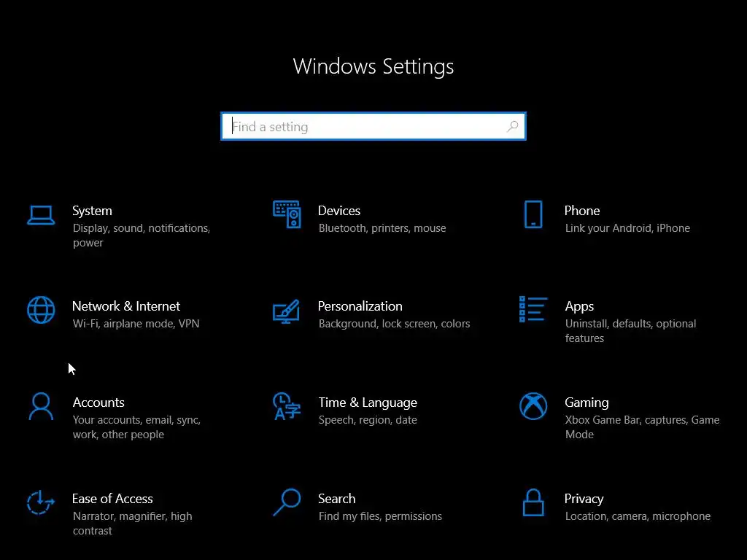Viewport: 747px width, 560px height.
Task: Click 'Link your Android, iPhone' description
Action: click(x=627, y=228)
